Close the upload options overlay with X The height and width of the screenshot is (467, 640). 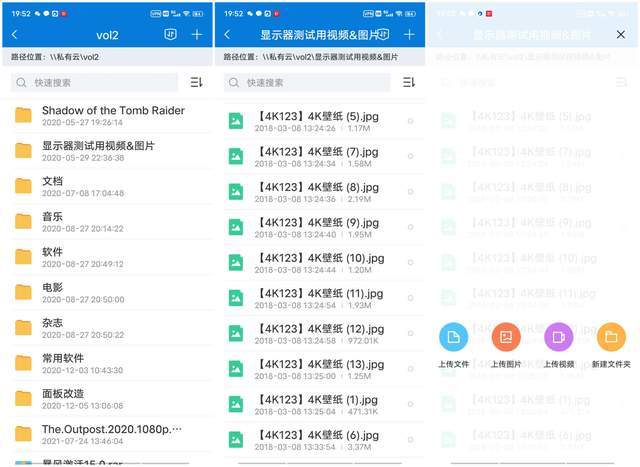tap(621, 34)
